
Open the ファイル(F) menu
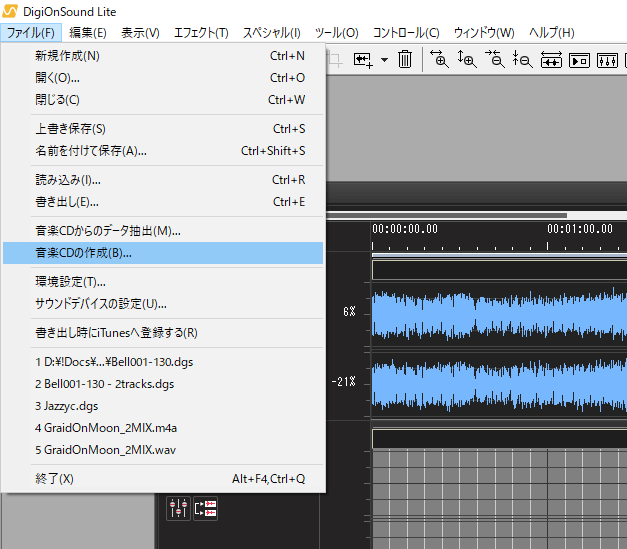click(x=31, y=32)
